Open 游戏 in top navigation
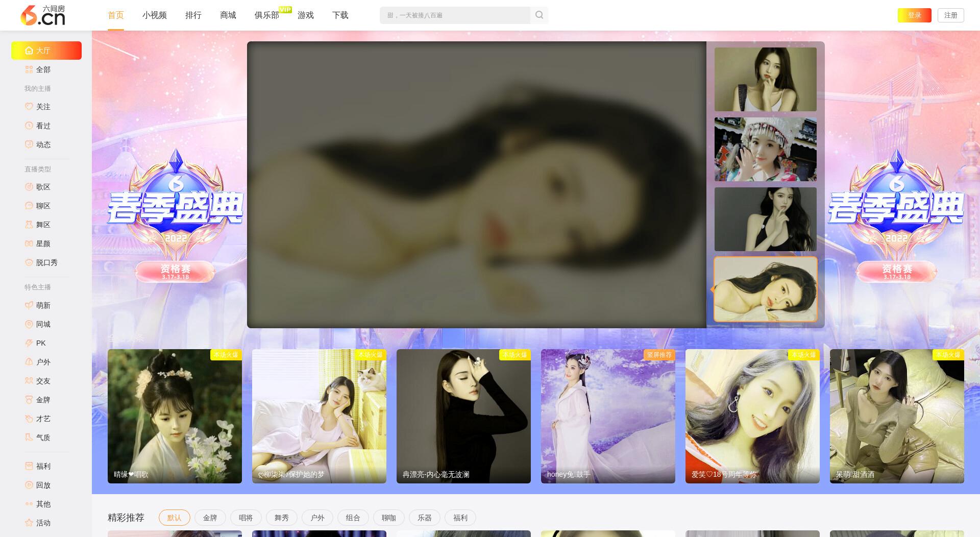The image size is (980, 537). (x=306, y=15)
